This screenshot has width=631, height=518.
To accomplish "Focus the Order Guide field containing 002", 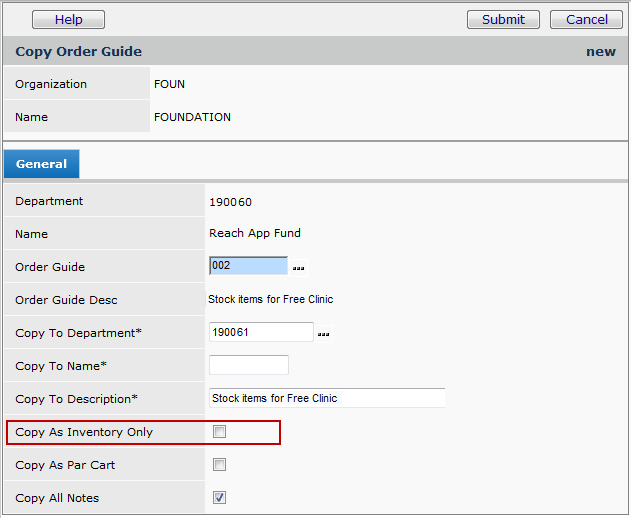I will (248, 266).
